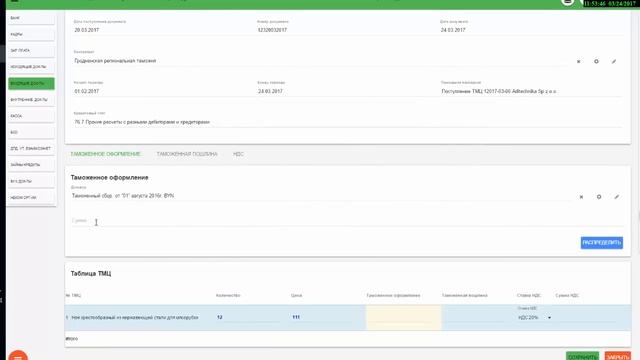Image resolution: width=640 pixels, height=360 pixels.
Task: Open the ЗАР.ПЛАТА sidebar section
Action: [31, 51]
